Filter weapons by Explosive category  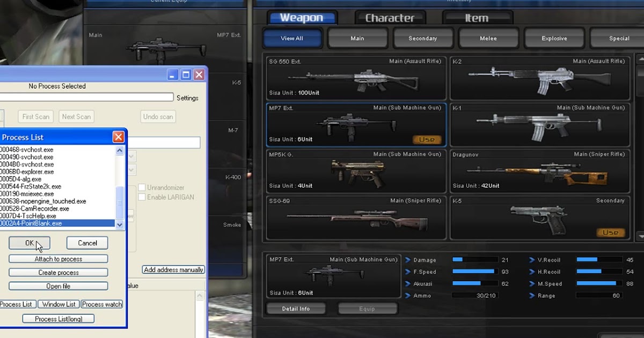tap(554, 39)
